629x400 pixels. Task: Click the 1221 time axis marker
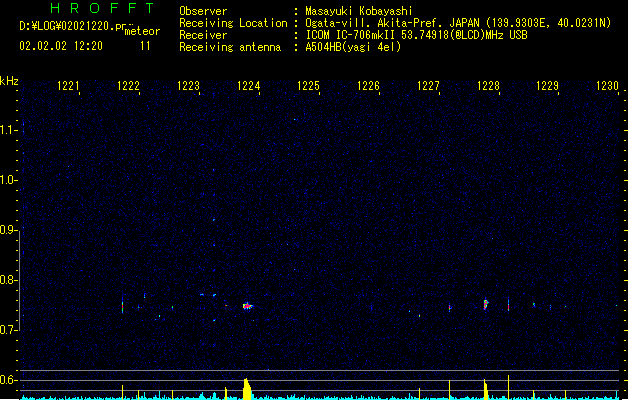(68, 86)
